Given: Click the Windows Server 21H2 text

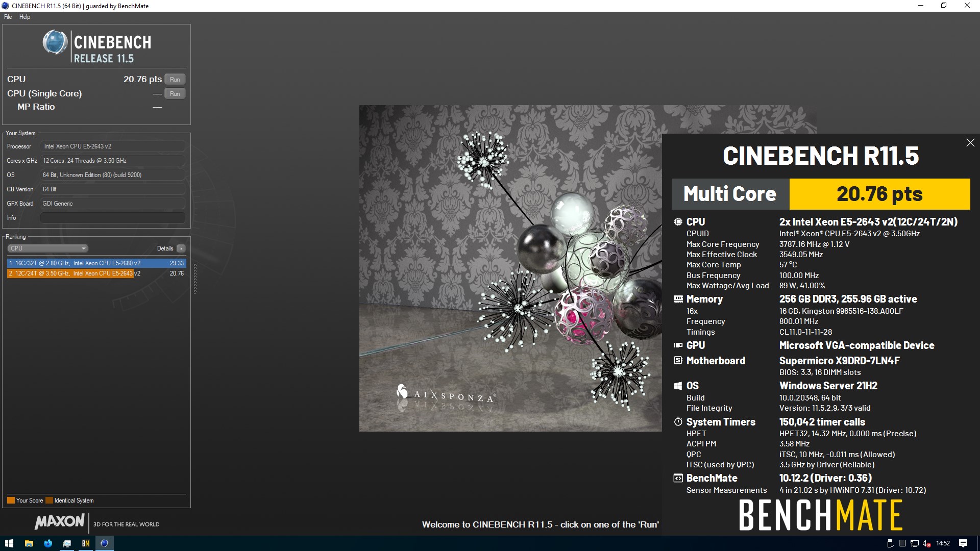Looking at the screenshot, I should (828, 386).
